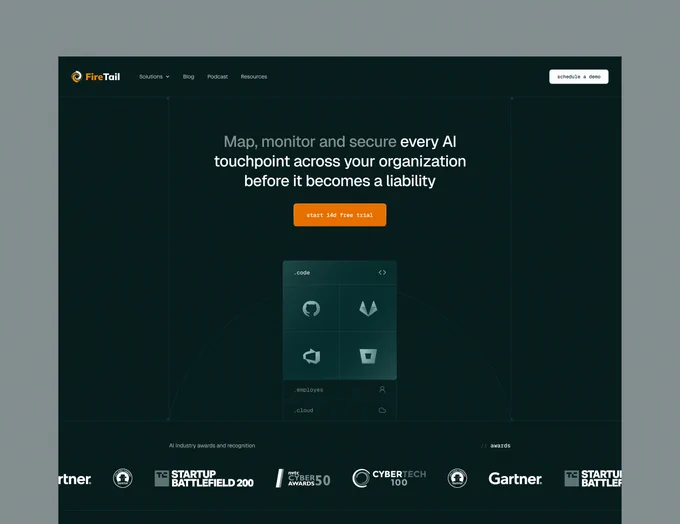
Task: Start the 14d free trial
Action: click(x=340, y=215)
